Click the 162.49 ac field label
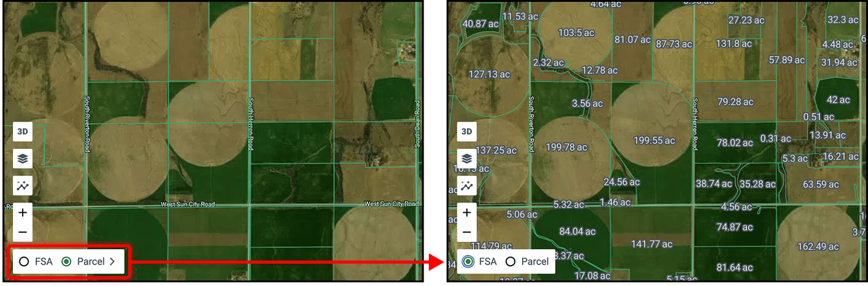Viewport: 868px width, 286px height. pos(817,247)
